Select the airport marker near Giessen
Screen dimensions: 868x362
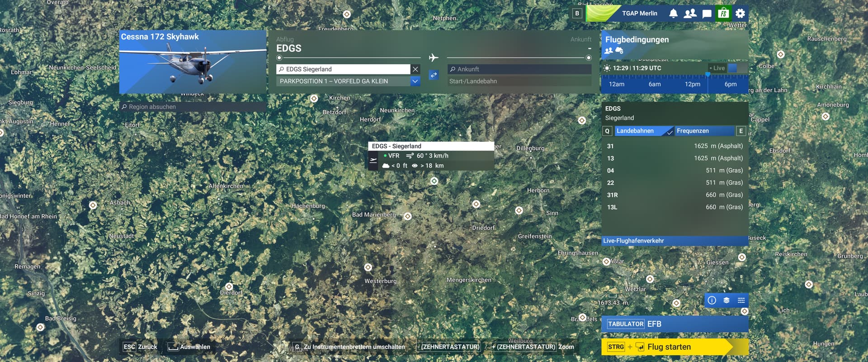point(742,257)
